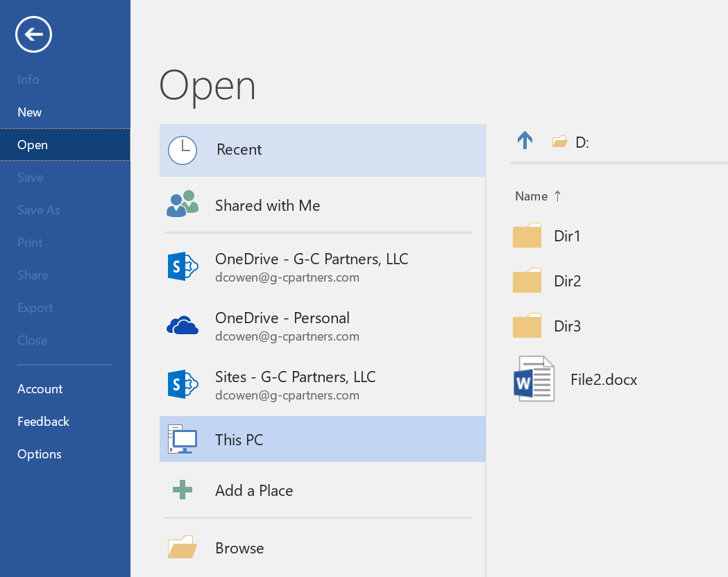Screen dimensions: 728x577
Task: Open the Share page
Action: point(33,275)
